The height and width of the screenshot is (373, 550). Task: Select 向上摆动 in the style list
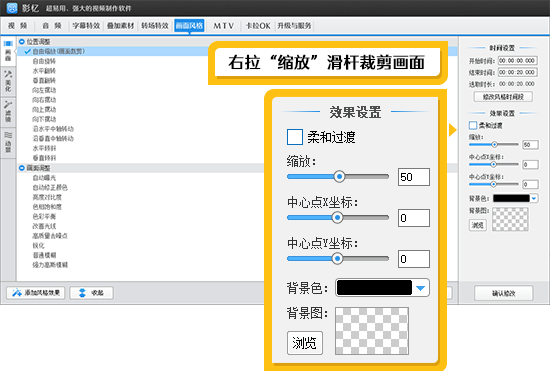[x=44, y=109]
